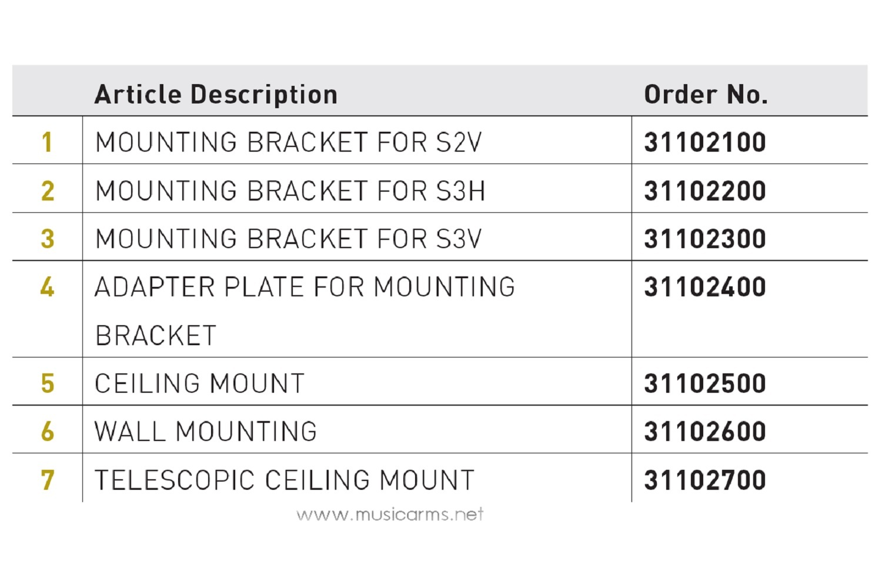Click the Article Description column header
The width and height of the screenshot is (882, 588).
(216, 94)
